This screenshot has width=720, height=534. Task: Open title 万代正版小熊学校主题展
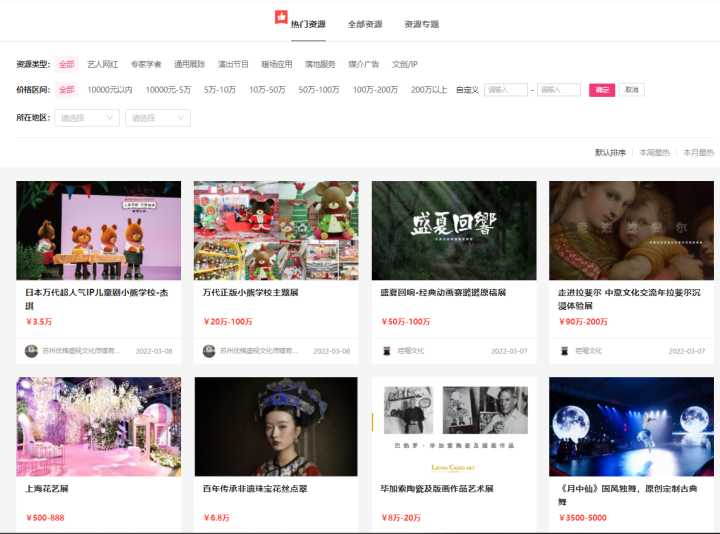point(251,292)
